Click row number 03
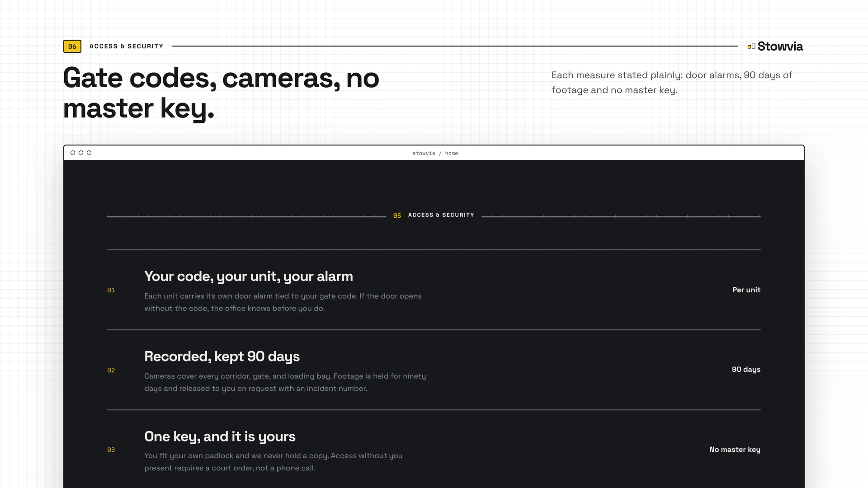Viewport: 868px width, 488px height. coord(111,450)
